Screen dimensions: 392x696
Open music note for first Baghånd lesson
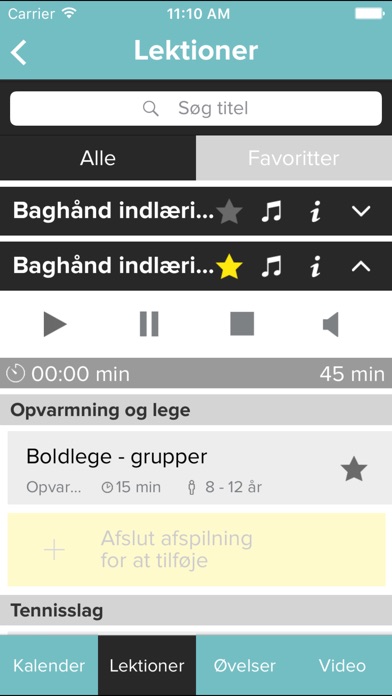(271, 212)
